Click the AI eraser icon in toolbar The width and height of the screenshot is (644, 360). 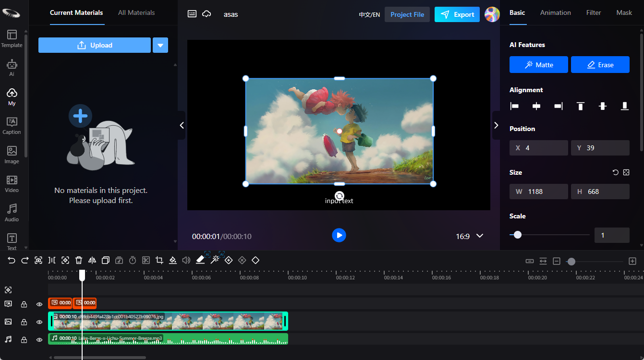coord(201,260)
